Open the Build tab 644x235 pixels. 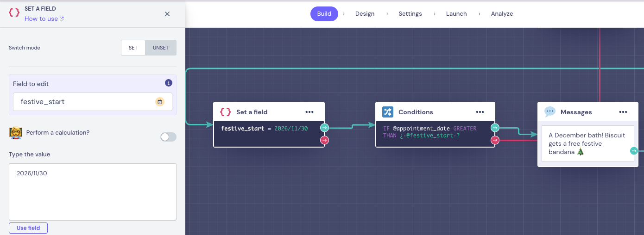(324, 14)
